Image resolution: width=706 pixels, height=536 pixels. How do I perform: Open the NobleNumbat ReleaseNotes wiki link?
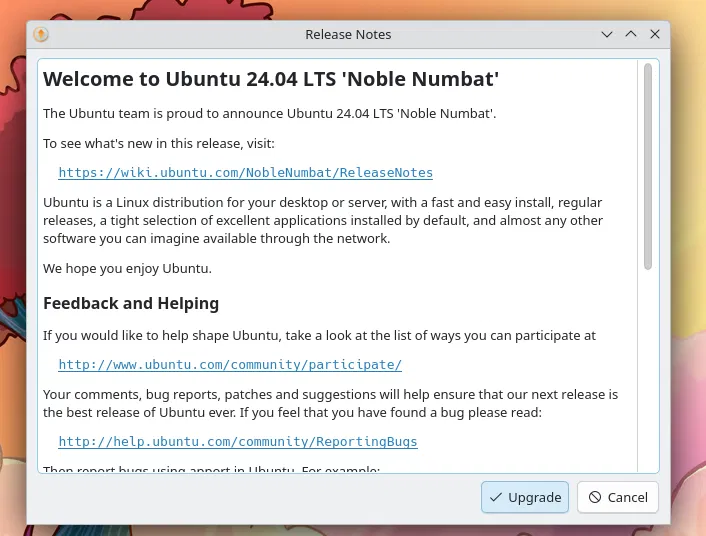pos(245,173)
